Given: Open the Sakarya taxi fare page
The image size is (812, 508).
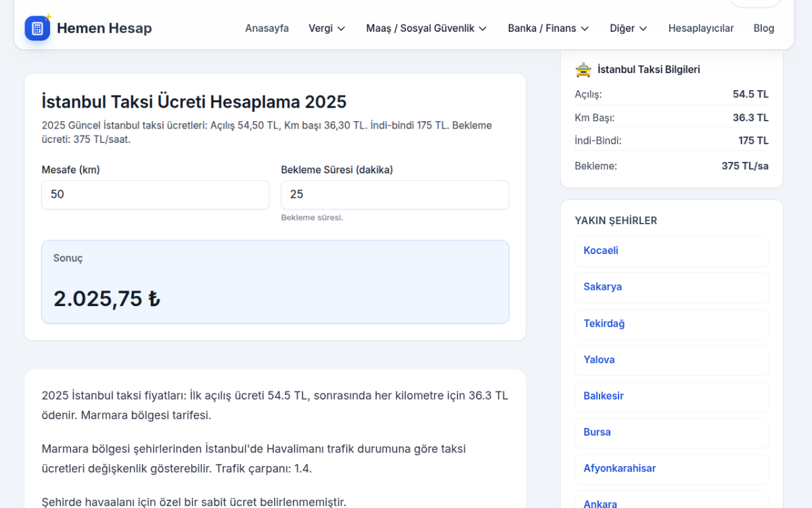Looking at the screenshot, I should point(602,287).
